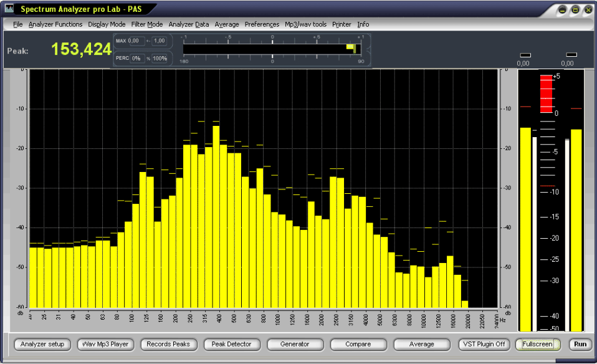Open the Wav Mp3 Player

(105, 344)
